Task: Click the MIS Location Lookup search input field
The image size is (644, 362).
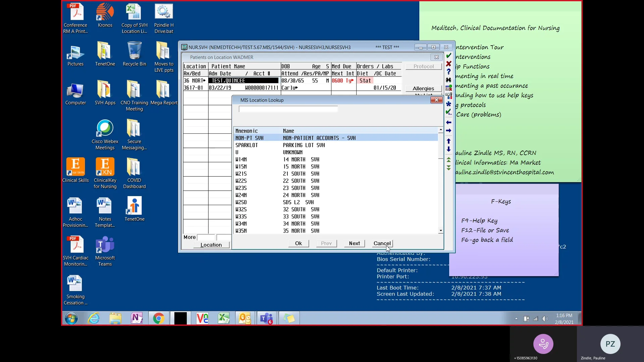Action: point(288,109)
